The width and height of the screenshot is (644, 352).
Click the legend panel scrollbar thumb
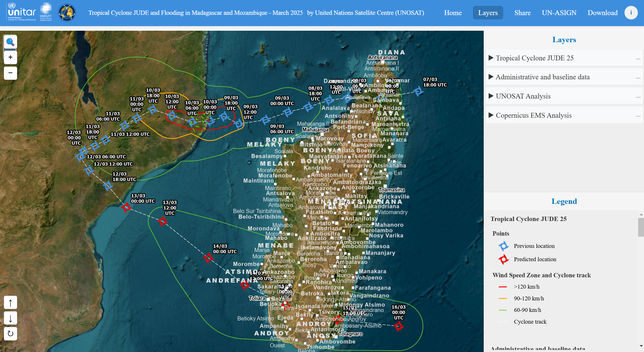click(641, 227)
